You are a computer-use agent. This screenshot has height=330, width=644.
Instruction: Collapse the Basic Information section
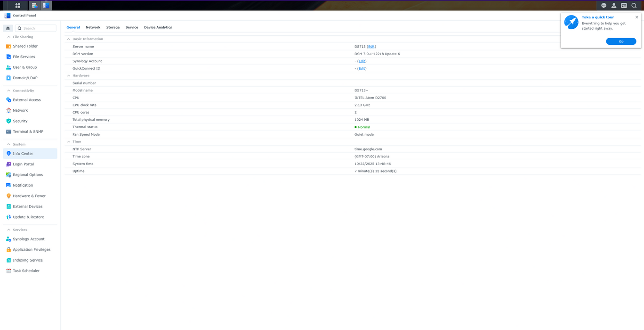pos(68,39)
